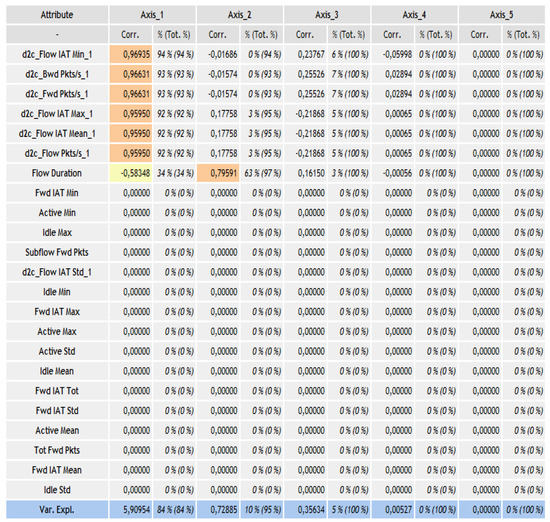Select the Idle Std row label
The width and height of the screenshot is (550, 522).
pyautogui.click(x=57, y=490)
